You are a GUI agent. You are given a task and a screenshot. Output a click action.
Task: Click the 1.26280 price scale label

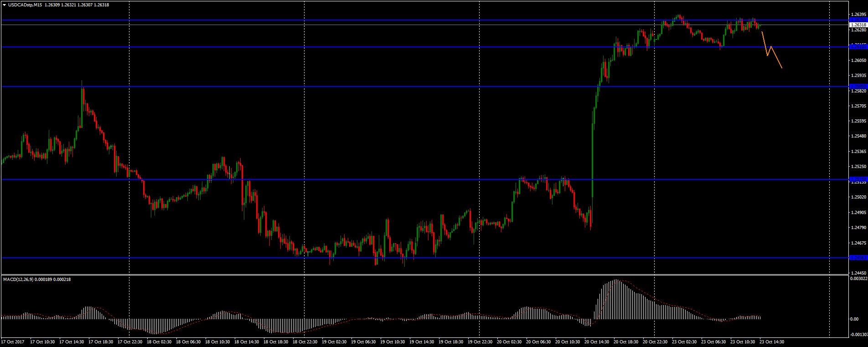point(858,30)
